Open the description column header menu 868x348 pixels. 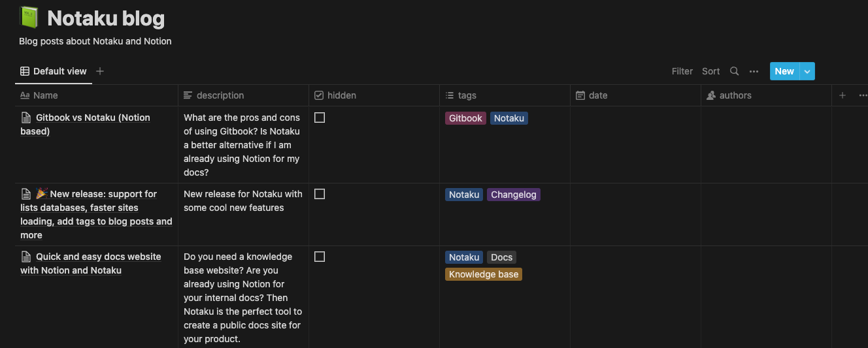[244, 95]
